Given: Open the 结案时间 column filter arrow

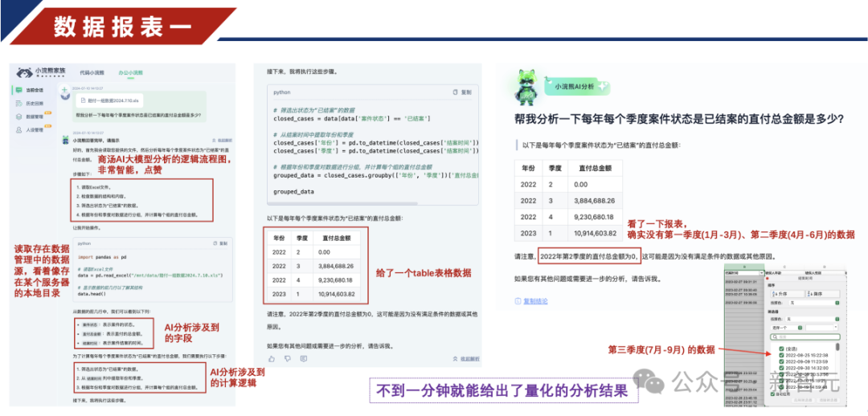Looking at the screenshot, I should coord(762,273).
